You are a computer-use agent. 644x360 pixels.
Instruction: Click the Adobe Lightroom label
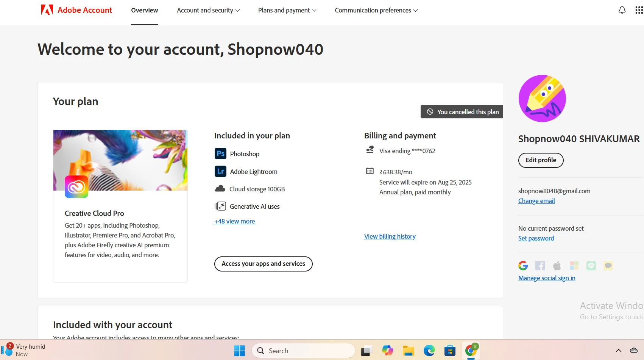pyautogui.click(x=254, y=172)
